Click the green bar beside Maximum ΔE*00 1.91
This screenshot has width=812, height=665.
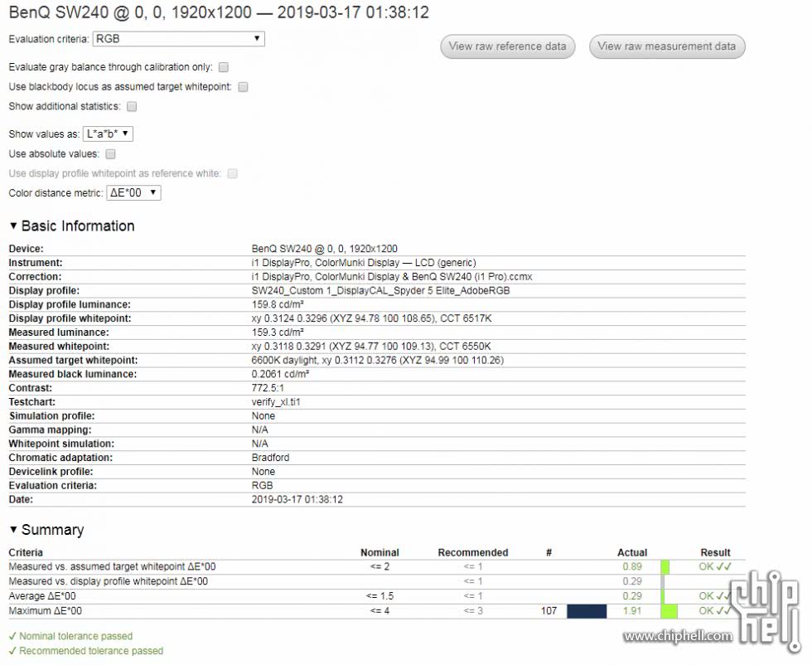click(669, 611)
